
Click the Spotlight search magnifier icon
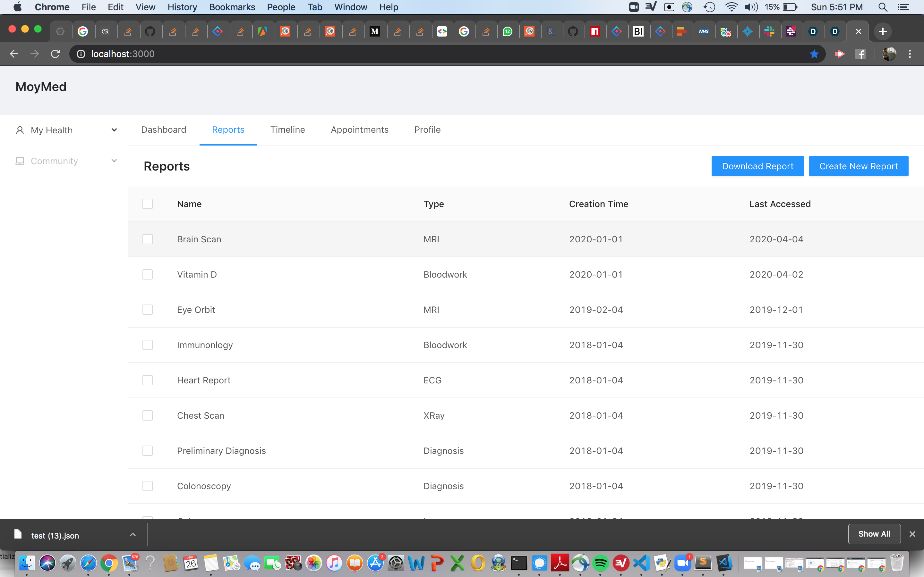point(882,7)
